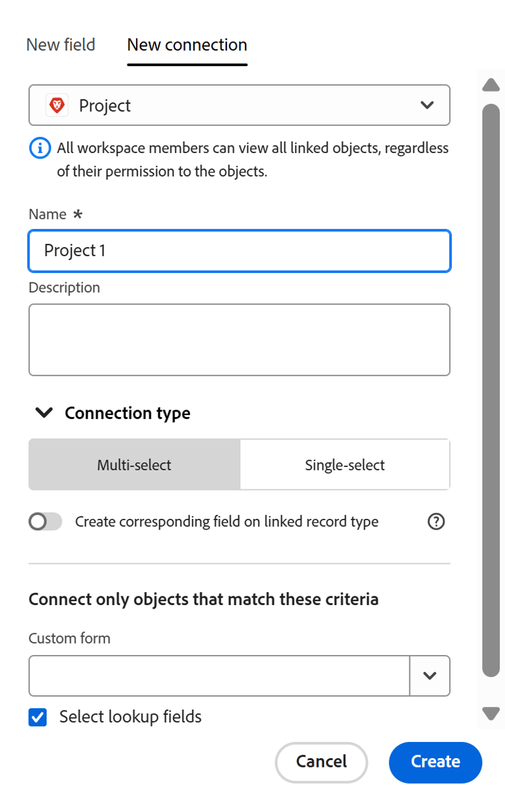Uncheck the Select lookup fields checkbox

(x=38, y=716)
